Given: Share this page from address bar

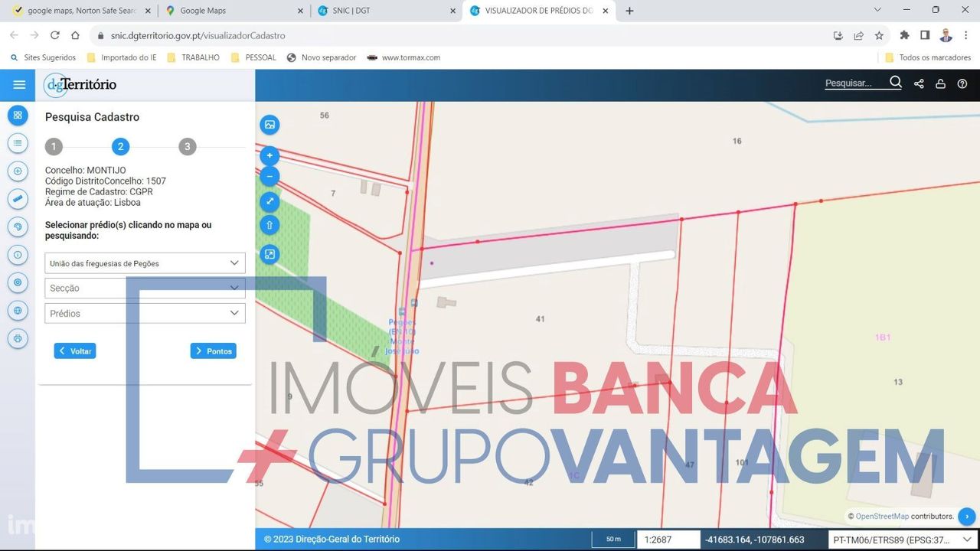Looking at the screenshot, I should pyautogui.click(x=858, y=35).
